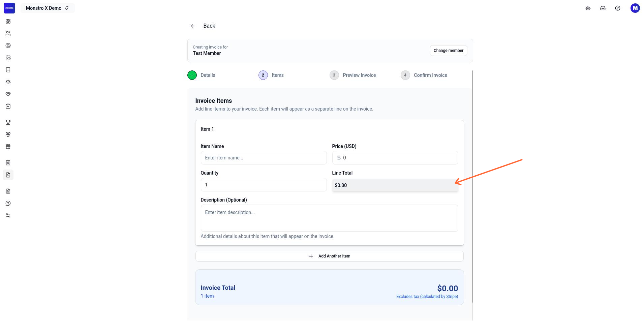644x333 pixels.
Task: Focus the Item Name input field
Action: [264, 158]
